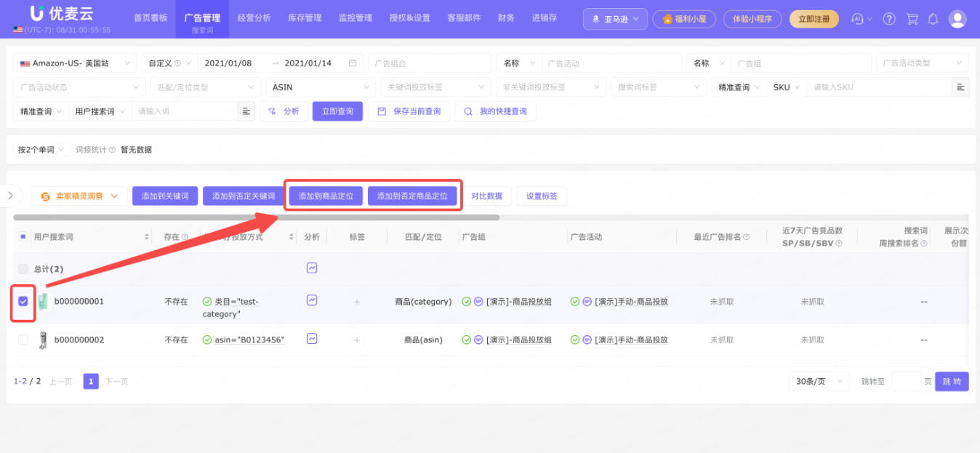Screen dimensions: 980x453
Task: Click the help icon next to 词频统计
Action: tap(112, 150)
